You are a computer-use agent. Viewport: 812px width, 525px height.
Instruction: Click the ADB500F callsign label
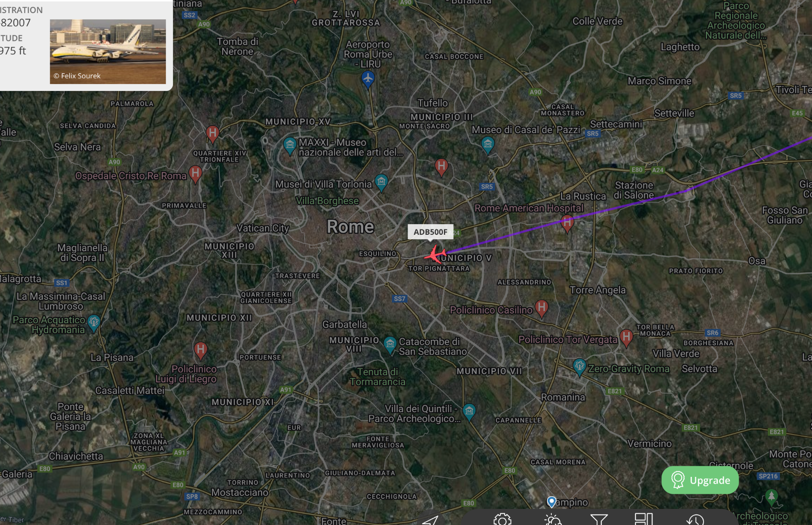[x=430, y=232]
